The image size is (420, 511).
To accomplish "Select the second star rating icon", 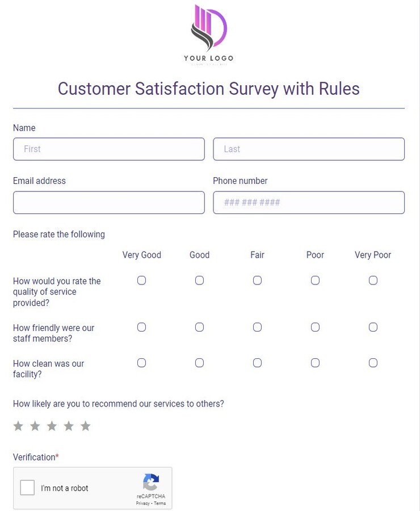I will point(35,425).
